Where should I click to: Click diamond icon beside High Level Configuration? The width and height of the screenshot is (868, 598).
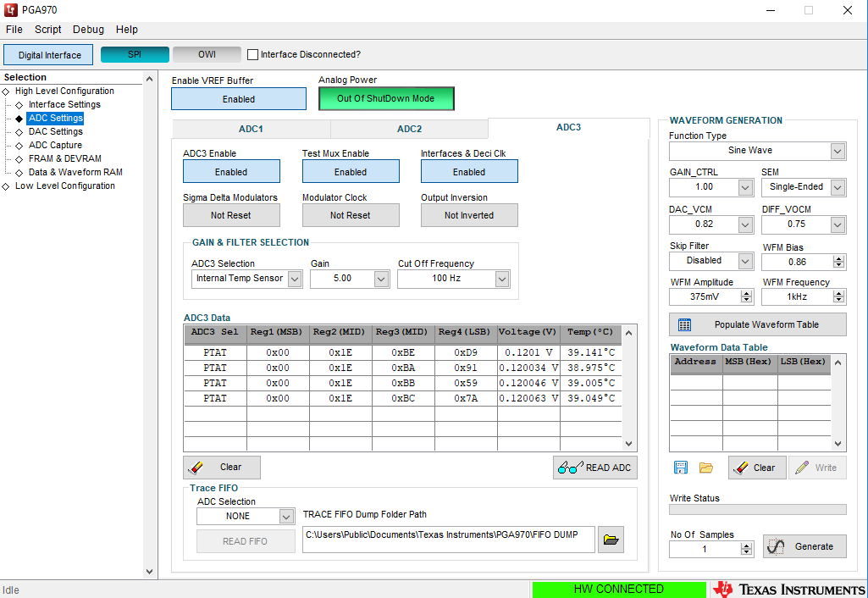[x=6, y=91]
